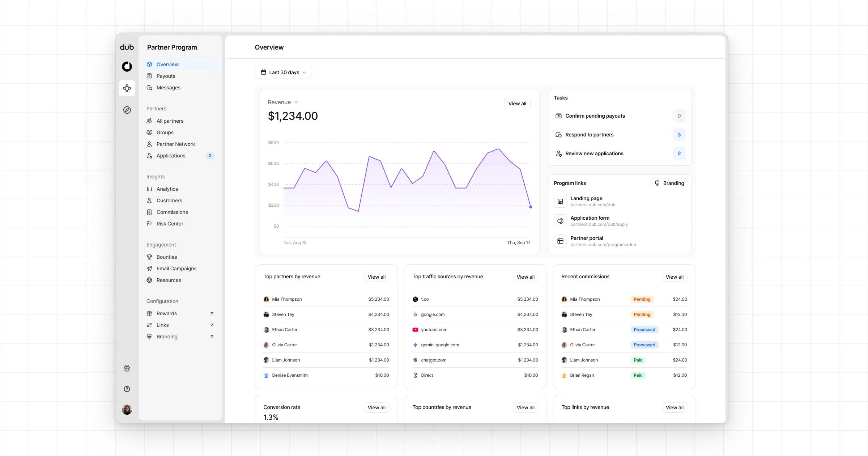Screen dimensions: 868x456
Task: Click the youtube.com logo icon
Action: (x=415, y=330)
